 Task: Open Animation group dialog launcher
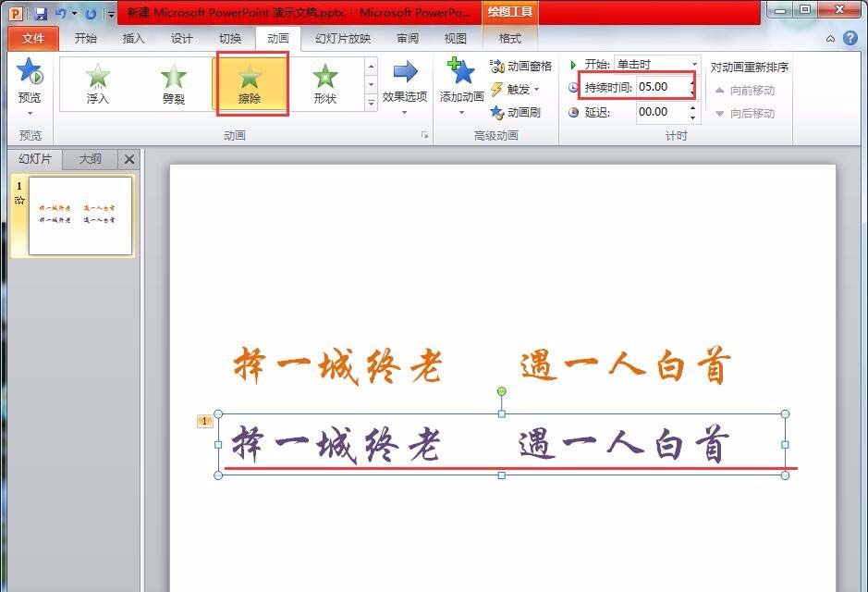(x=424, y=134)
